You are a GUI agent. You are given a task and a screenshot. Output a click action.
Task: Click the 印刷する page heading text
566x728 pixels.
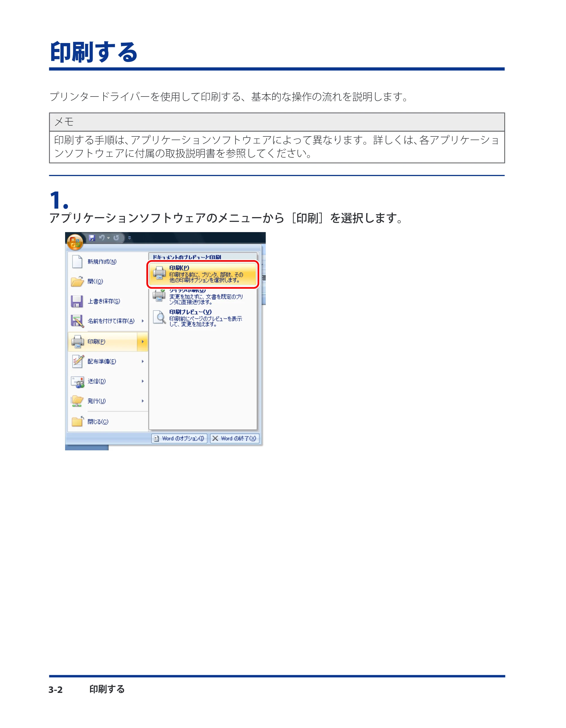pos(94,52)
